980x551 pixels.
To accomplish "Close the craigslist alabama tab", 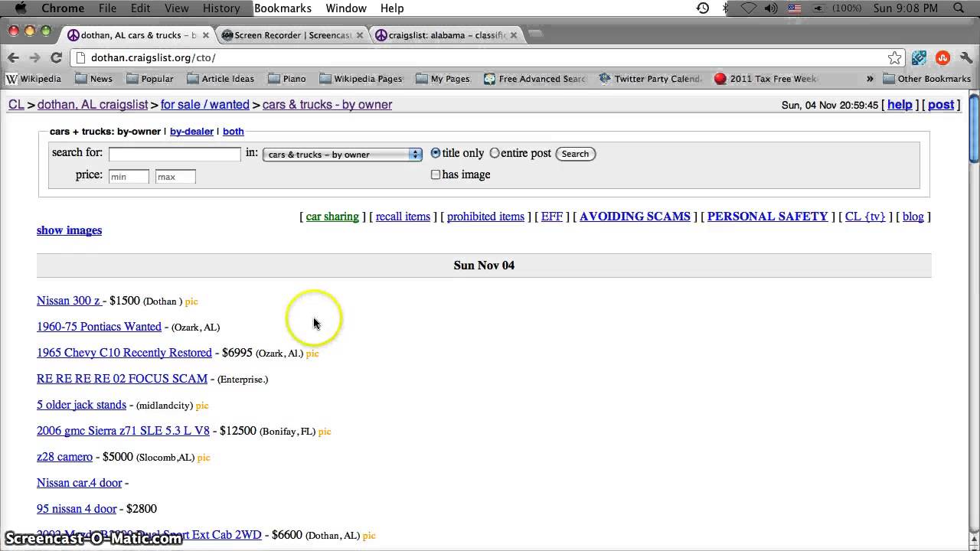I will 514,35.
